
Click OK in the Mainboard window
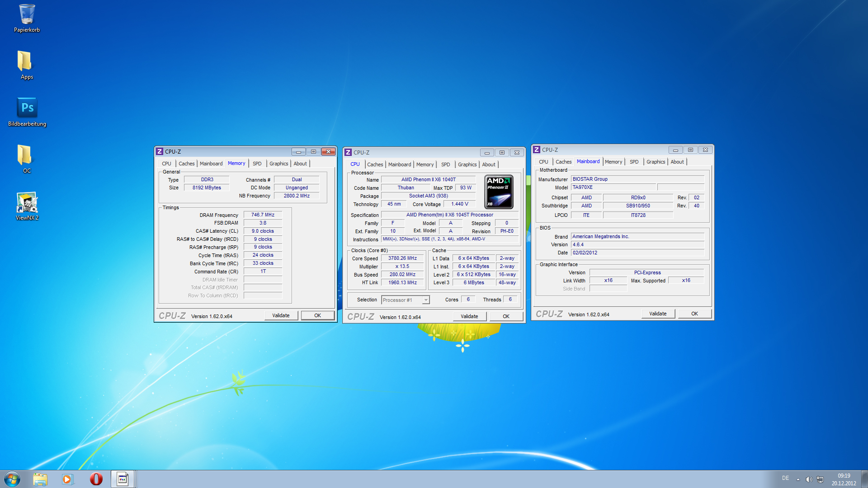694,314
